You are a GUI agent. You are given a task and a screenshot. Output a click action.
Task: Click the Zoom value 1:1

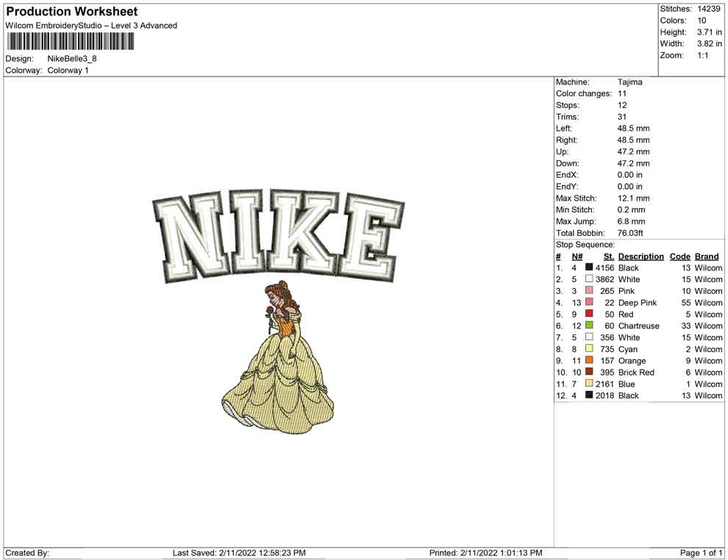[703, 55]
